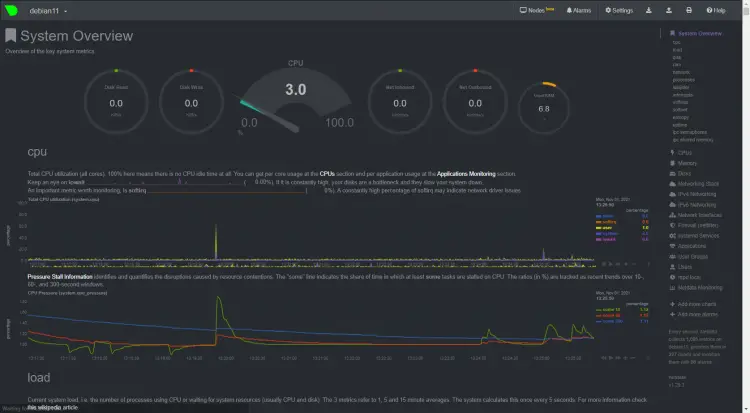This screenshot has width=750, height=413.
Task: Expand the Memory section in sidebar
Action: [x=687, y=163]
